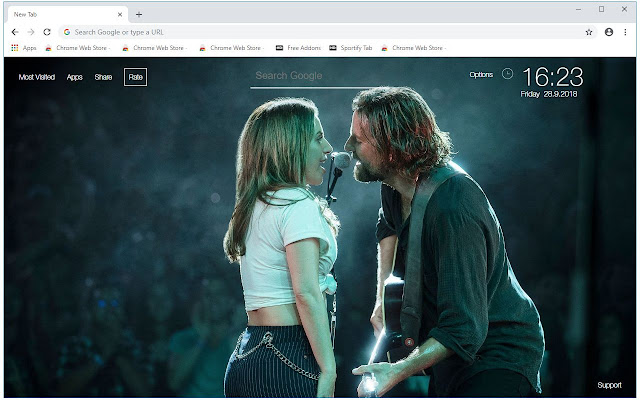Viewport: 640px width, 400px height.
Task: Open the Support link
Action: 609,385
